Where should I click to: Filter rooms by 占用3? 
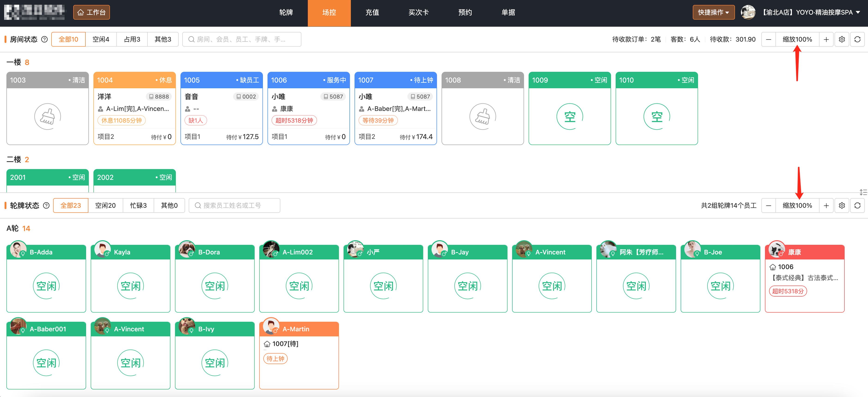point(132,39)
